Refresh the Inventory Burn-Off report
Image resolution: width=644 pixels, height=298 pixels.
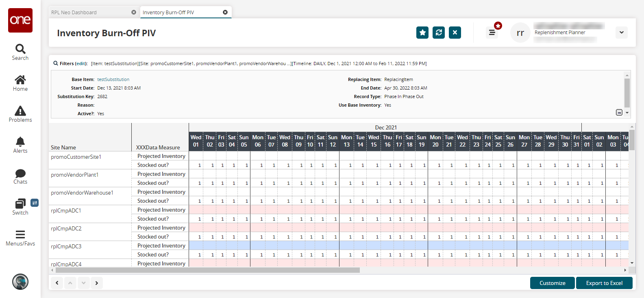click(x=439, y=33)
